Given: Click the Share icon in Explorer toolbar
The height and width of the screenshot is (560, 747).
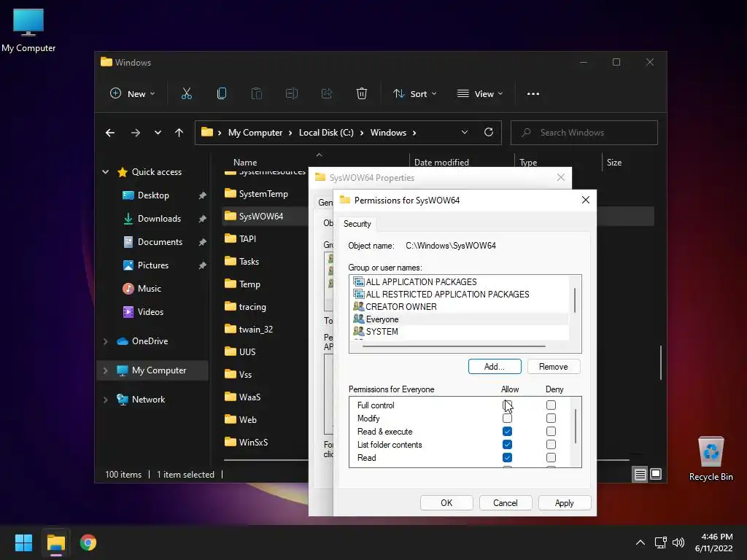Looking at the screenshot, I should 327,94.
